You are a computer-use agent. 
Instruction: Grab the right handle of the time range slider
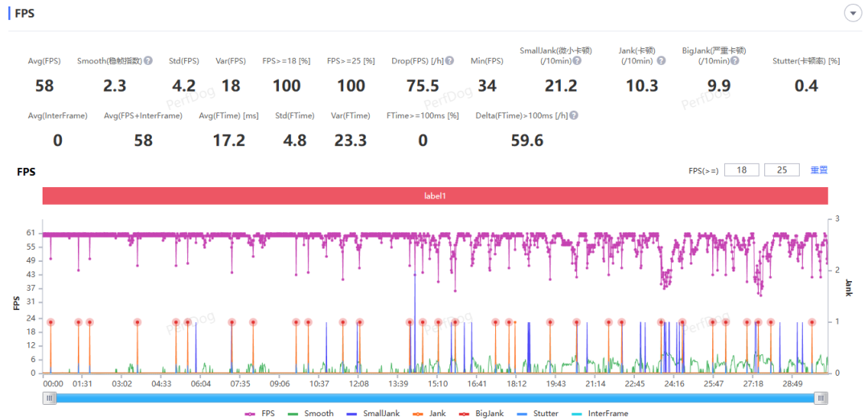(x=821, y=398)
